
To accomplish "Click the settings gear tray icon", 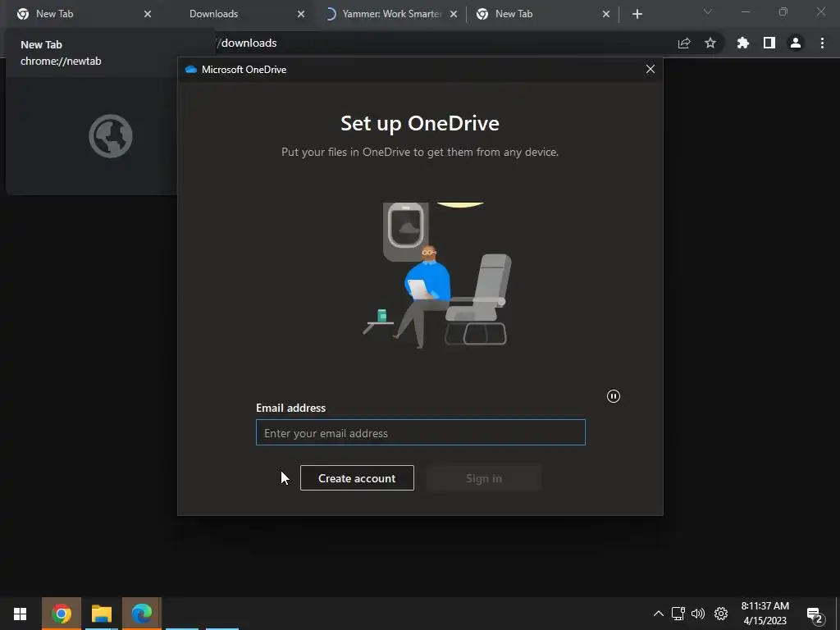I will pos(721,614).
